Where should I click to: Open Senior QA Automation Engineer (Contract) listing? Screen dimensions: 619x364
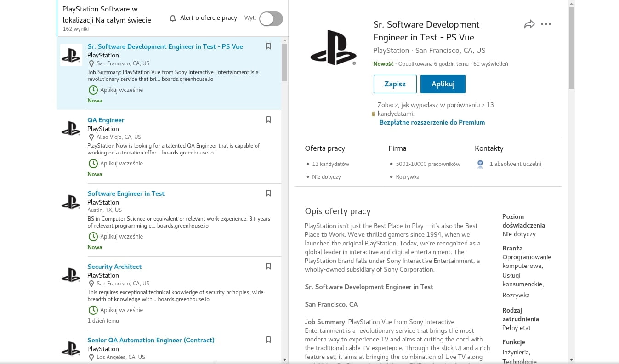[x=151, y=340]
